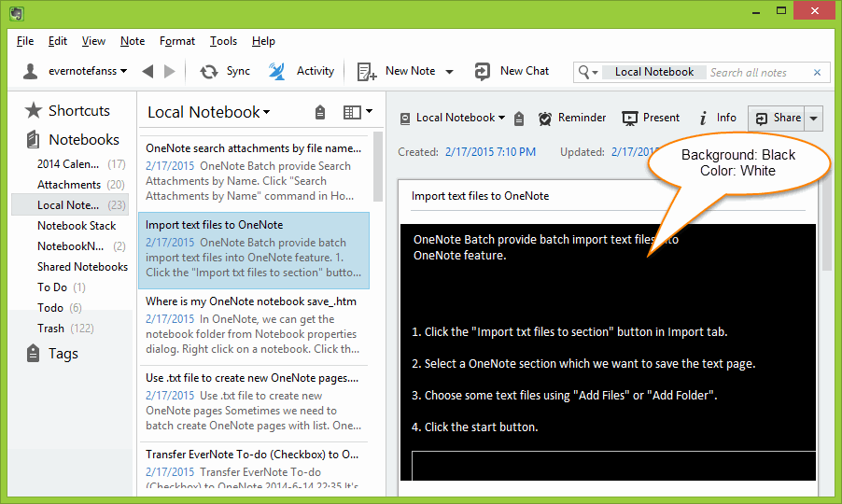Image resolution: width=842 pixels, height=504 pixels.
Task: Click the tag icon in note list header
Action: click(320, 112)
